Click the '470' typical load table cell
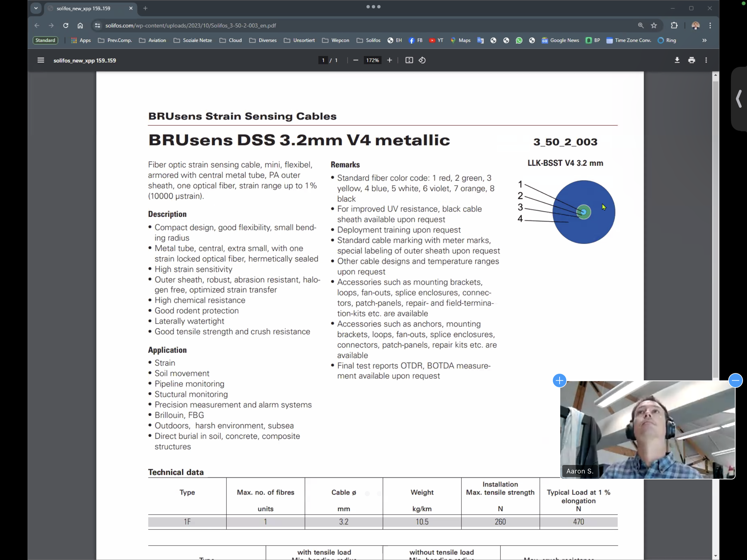The height and width of the screenshot is (560, 747). pos(578,522)
